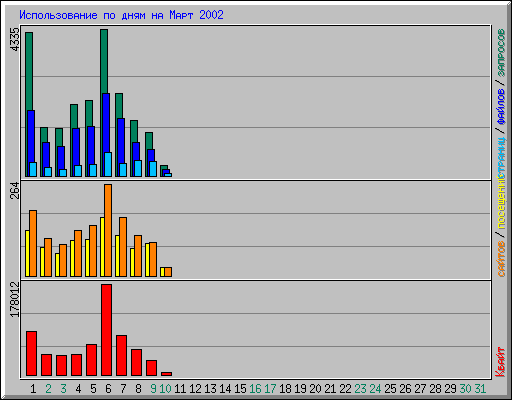Click the 178012 y-axis value label
The image size is (512, 400).
coord(15,299)
